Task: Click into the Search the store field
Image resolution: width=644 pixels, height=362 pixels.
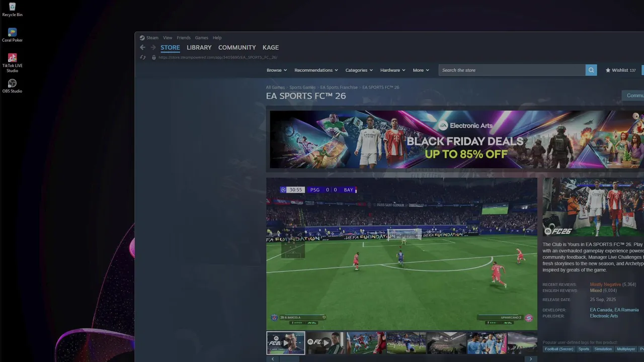Action: click(x=512, y=70)
